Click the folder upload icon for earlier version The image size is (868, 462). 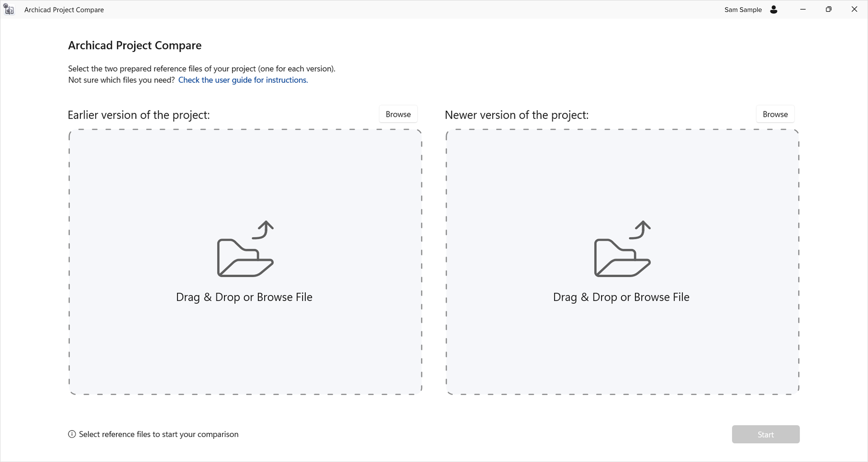point(245,250)
